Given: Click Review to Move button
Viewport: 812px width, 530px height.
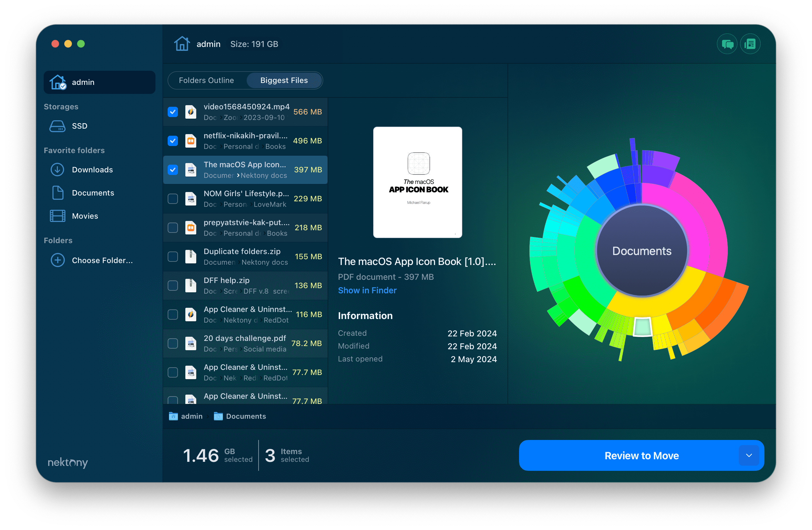Looking at the screenshot, I should 641,455.
